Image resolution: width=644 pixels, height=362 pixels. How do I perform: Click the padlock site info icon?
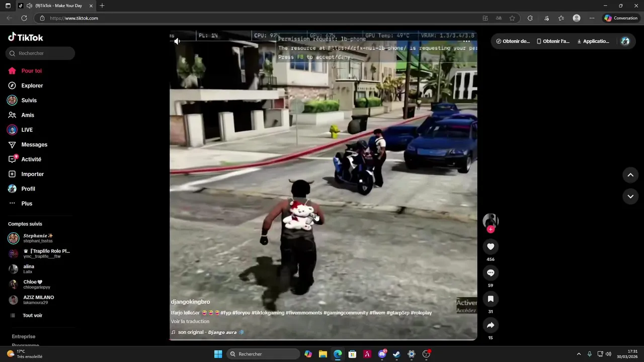coord(42,18)
